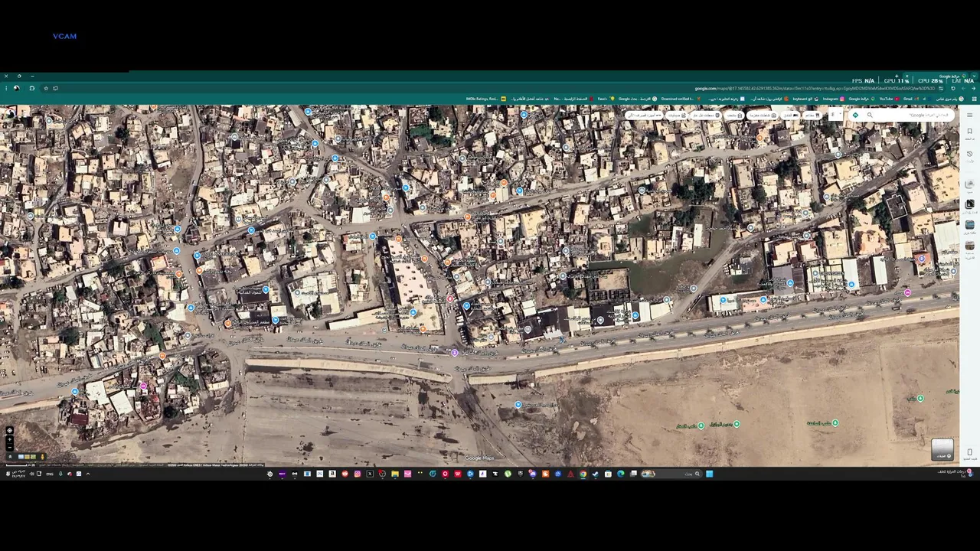Open Windows taskbar search box
This screenshot has height=551, width=980.
tap(671, 474)
